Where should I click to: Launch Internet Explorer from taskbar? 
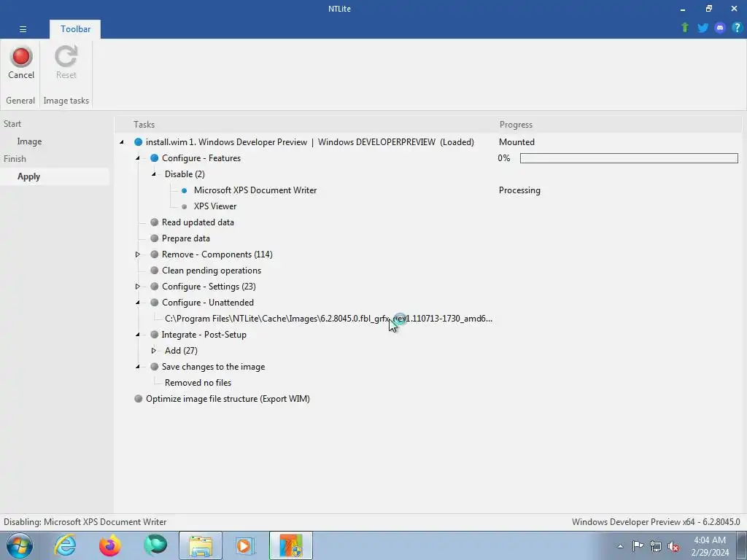65,545
